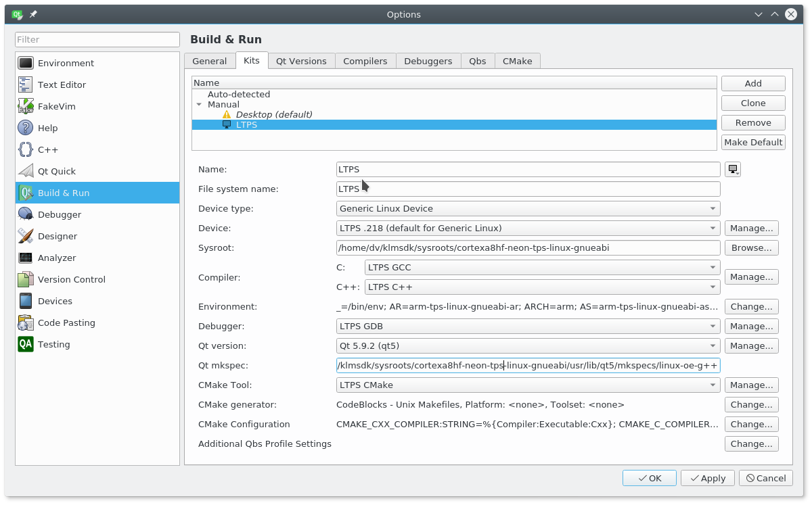Click the Sysroot path input field

pyautogui.click(x=528, y=248)
